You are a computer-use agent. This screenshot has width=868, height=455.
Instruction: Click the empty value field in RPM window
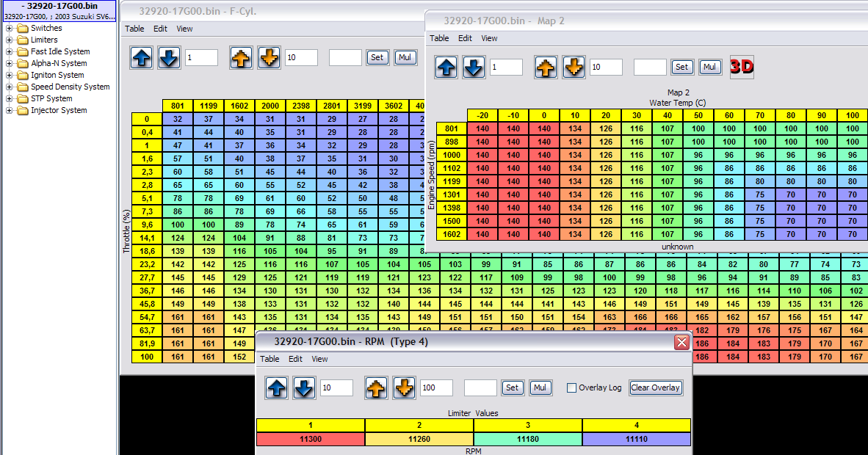[x=480, y=387]
